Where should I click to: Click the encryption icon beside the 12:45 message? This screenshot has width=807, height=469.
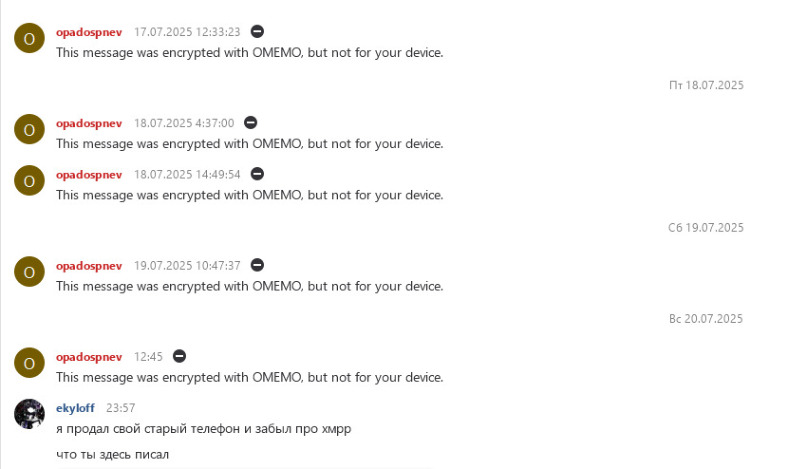(x=180, y=356)
